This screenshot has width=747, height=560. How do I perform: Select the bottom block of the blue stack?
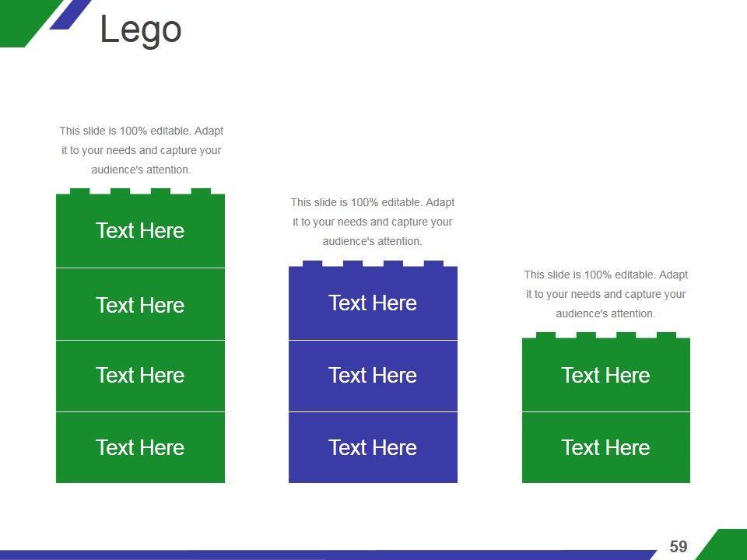373,447
